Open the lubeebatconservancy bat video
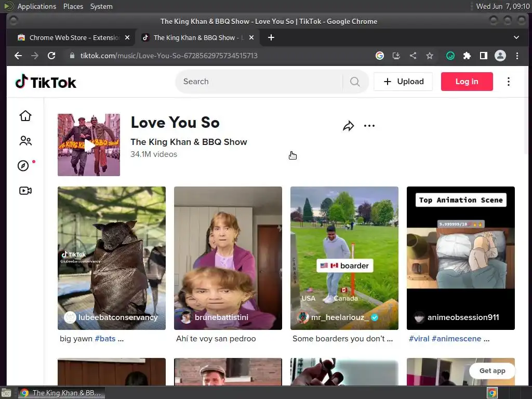This screenshot has height=399, width=532. (x=112, y=258)
